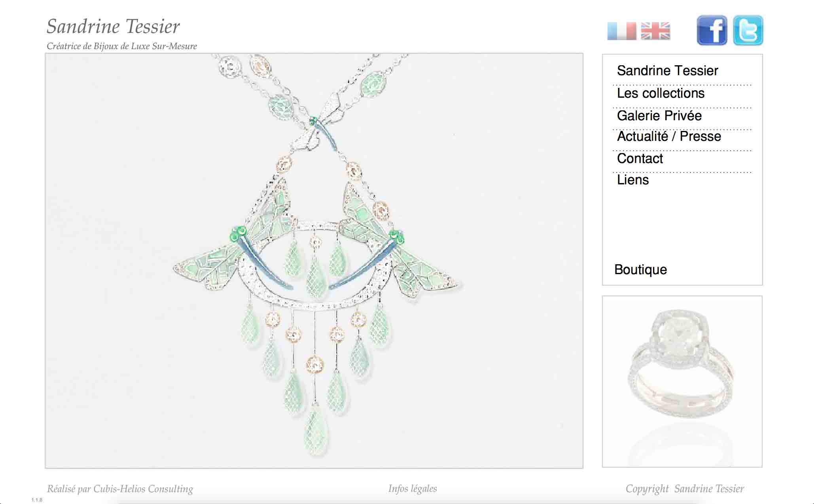This screenshot has height=504, width=814.
Task: Go to Galerie Privée
Action: pos(659,116)
